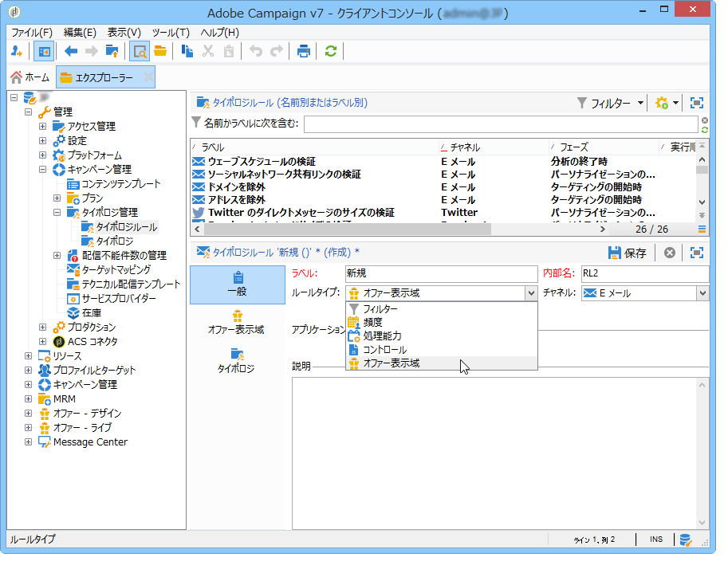Click the print toolbar icon
Screen dimensions: 728x565
[304, 51]
